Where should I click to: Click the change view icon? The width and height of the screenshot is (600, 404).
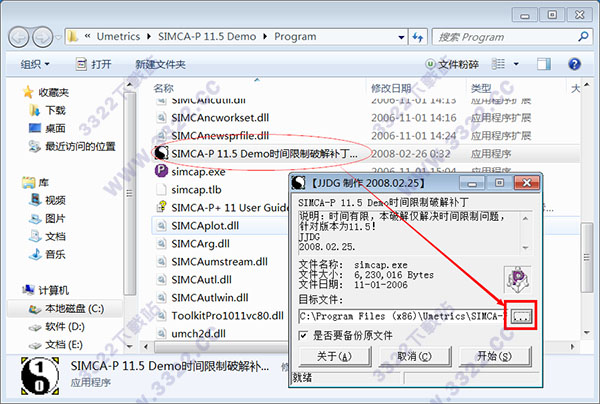click(498, 64)
